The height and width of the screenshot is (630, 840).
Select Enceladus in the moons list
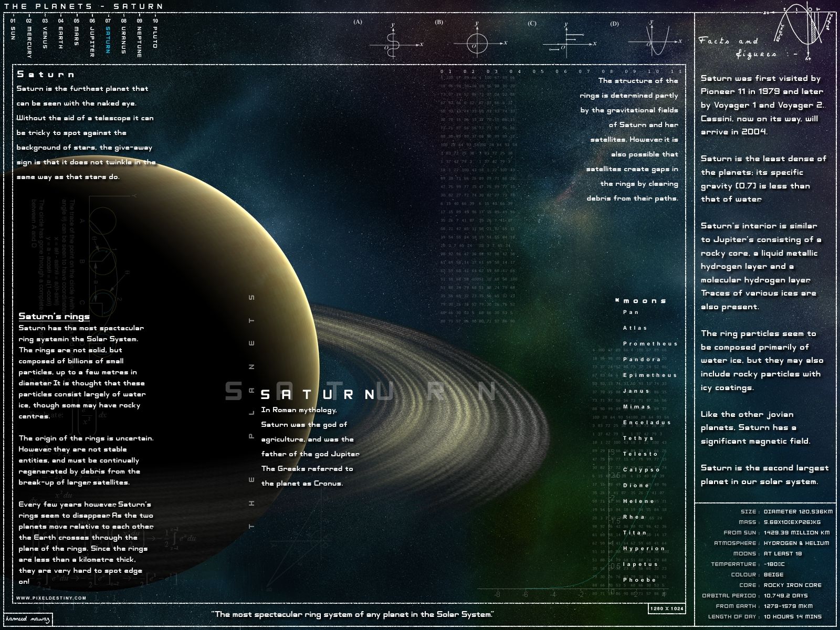[647, 422]
